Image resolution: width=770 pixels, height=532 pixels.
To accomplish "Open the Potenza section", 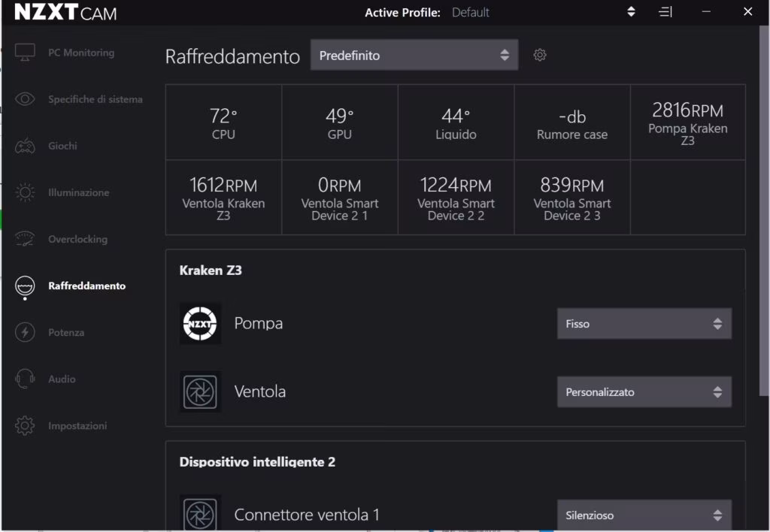I will (x=66, y=332).
